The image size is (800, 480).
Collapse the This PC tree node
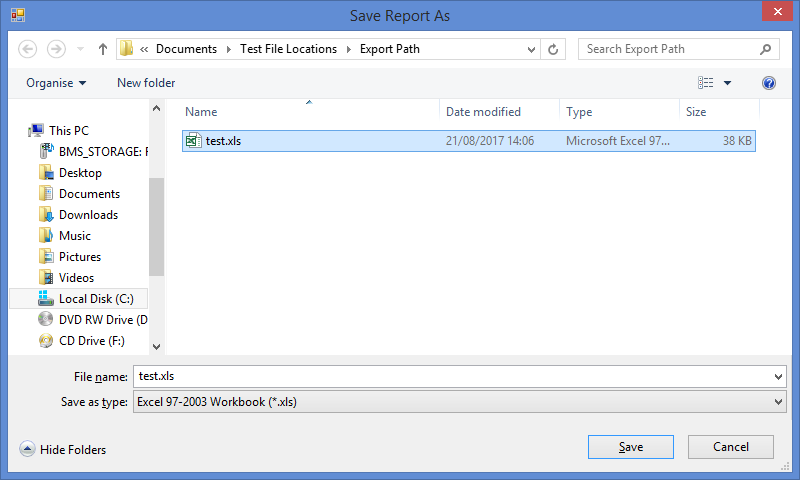tap(22, 130)
